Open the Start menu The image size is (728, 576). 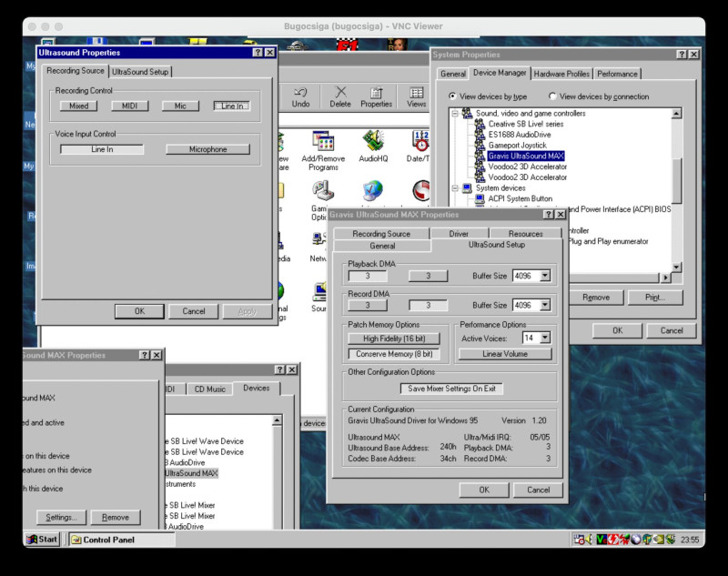[42, 540]
